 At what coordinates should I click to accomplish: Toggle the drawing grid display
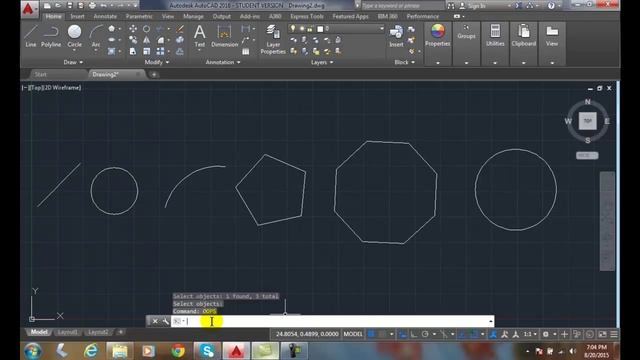371,334
